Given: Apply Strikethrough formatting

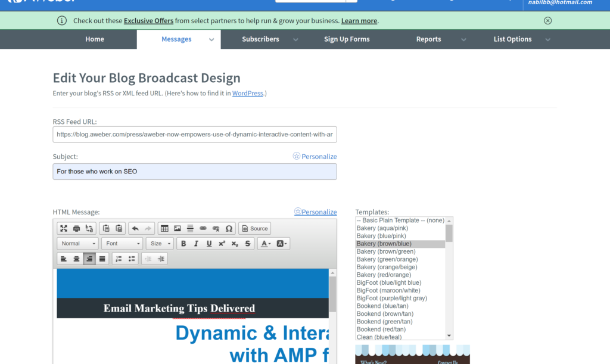Looking at the screenshot, I should [248, 244].
